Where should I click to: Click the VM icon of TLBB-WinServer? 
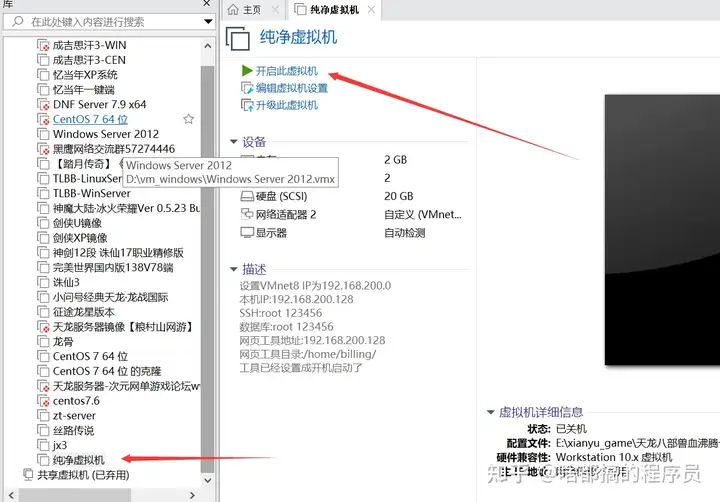coord(43,193)
